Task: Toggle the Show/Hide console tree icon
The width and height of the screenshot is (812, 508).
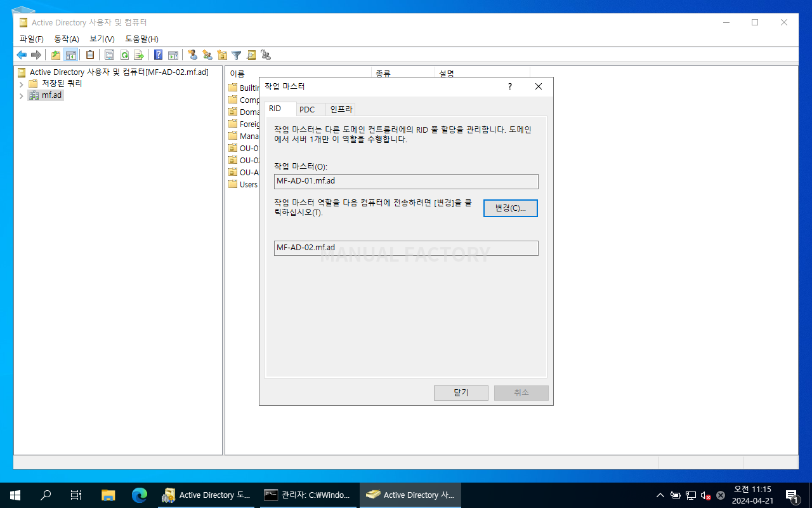Action: pyautogui.click(x=70, y=55)
